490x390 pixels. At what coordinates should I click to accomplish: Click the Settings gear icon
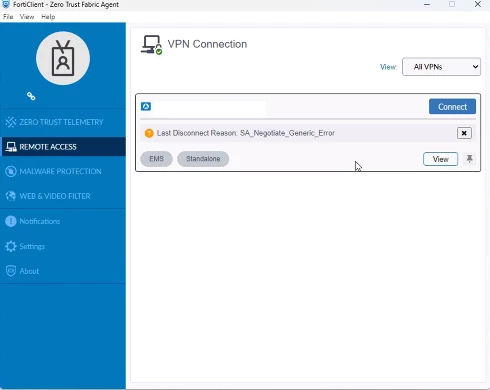11,246
